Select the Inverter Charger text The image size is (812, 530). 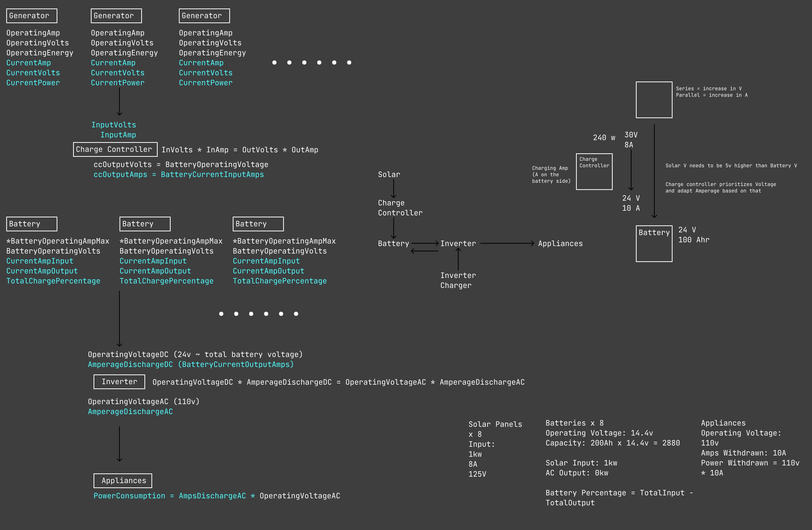[x=458, y=280]
